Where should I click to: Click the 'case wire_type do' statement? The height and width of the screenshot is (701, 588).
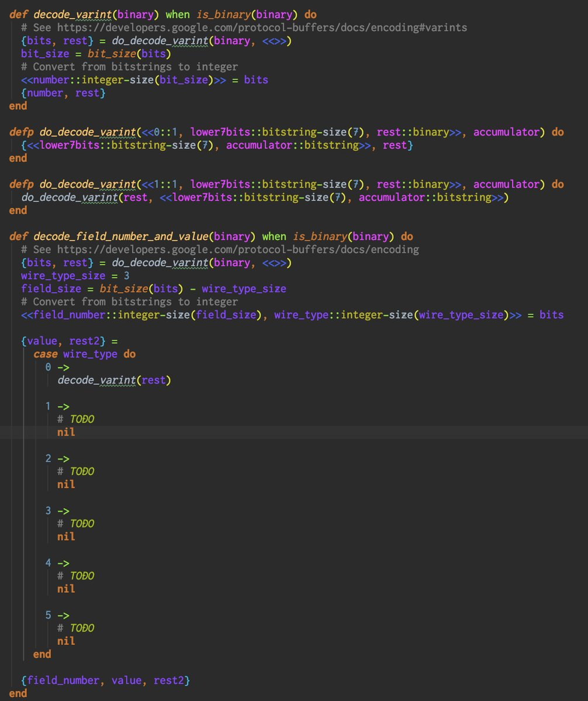[x=85, y=354]
